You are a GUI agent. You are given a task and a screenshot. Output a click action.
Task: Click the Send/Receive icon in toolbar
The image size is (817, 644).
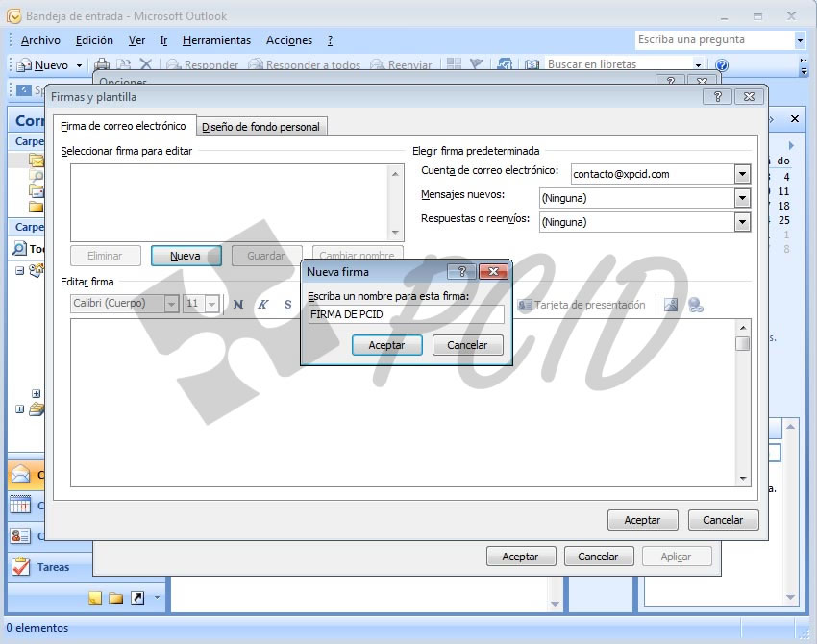coord(505,64)
